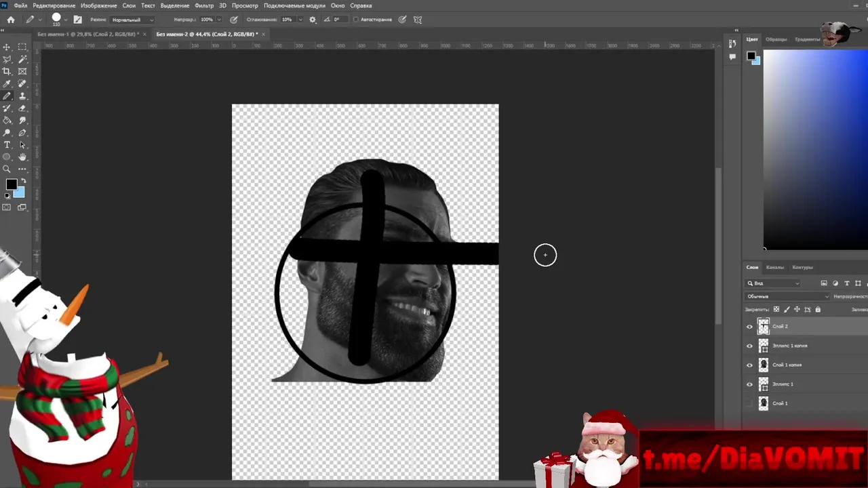This screenshot has width=868, height=488.
Task: Select the Eyedropper tool
Action: tap(7, 83)
